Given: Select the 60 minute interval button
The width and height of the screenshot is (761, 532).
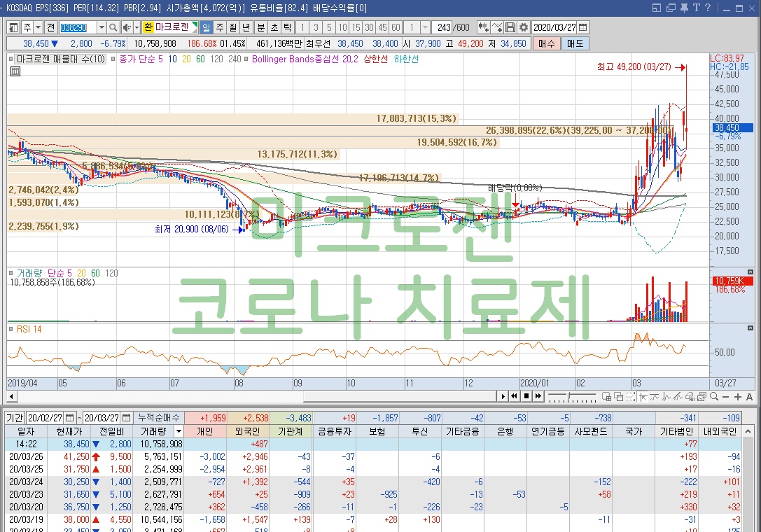Looking at the screenshot, I should click(396, 28).
